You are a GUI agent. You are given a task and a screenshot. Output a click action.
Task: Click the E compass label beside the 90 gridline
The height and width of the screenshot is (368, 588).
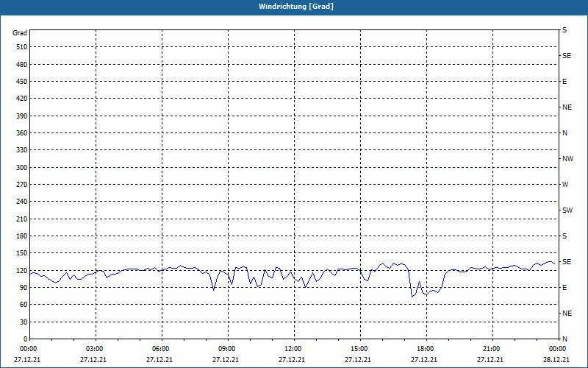click(x=564, y=288)
